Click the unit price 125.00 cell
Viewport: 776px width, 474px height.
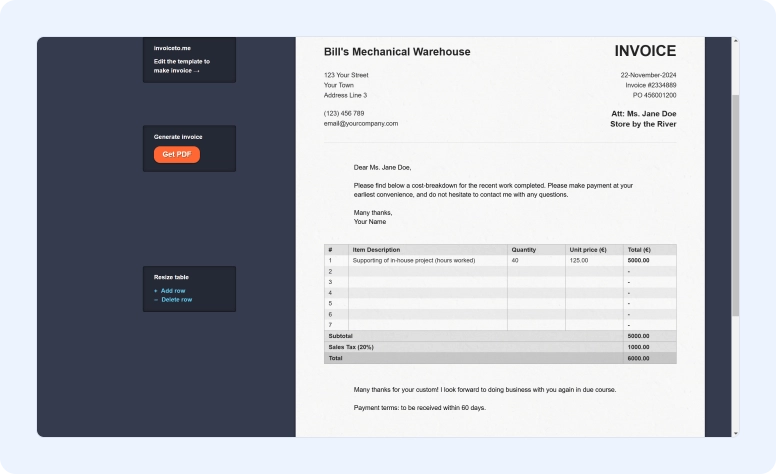pos(579,260)
